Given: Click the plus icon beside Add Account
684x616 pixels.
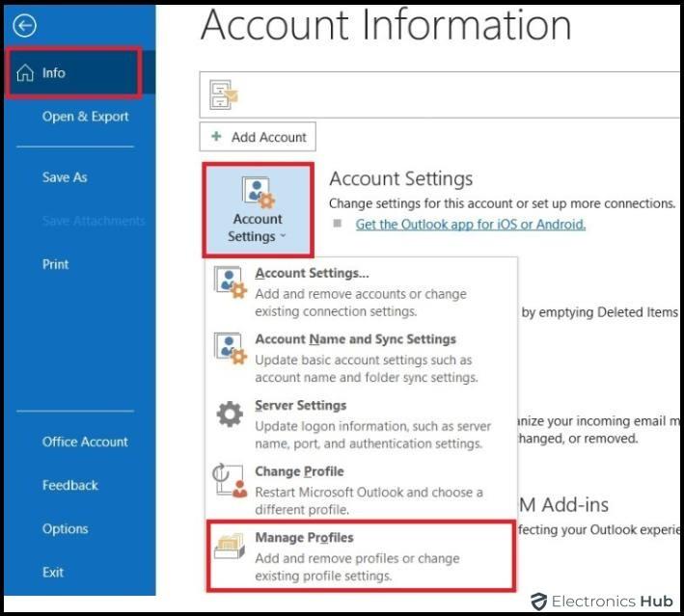Looking at the screenshot, I should pos(217,137).
